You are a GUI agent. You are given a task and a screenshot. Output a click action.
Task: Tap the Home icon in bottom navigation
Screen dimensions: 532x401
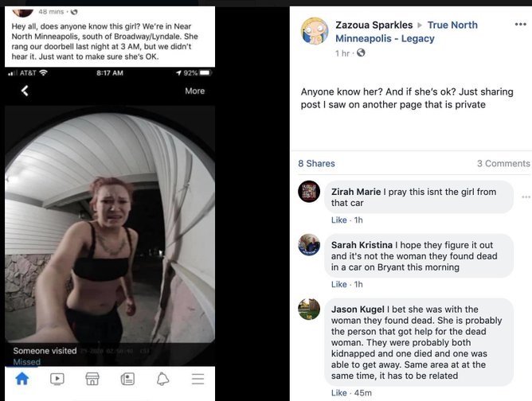[x=22, y=379]
